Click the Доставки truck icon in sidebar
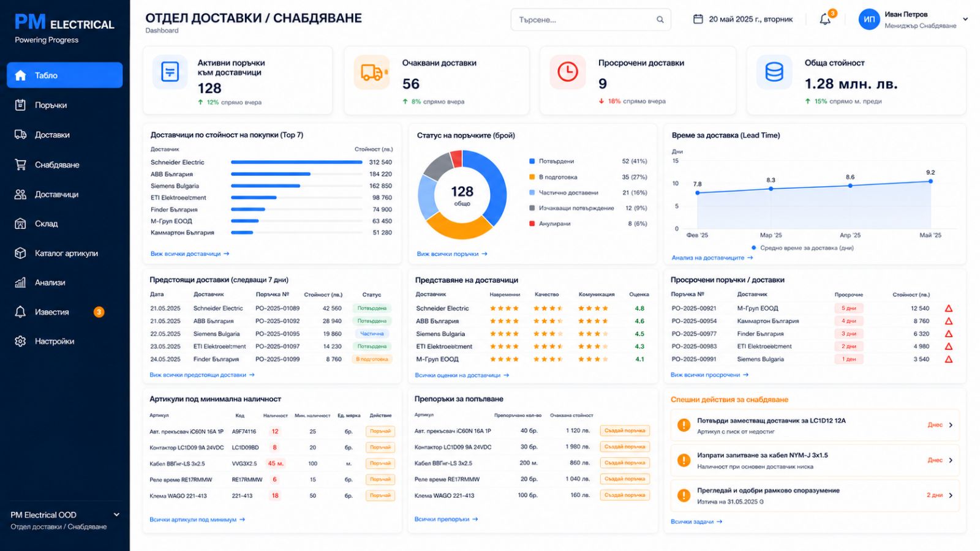The image size is (980, 551). click(20, 135)
